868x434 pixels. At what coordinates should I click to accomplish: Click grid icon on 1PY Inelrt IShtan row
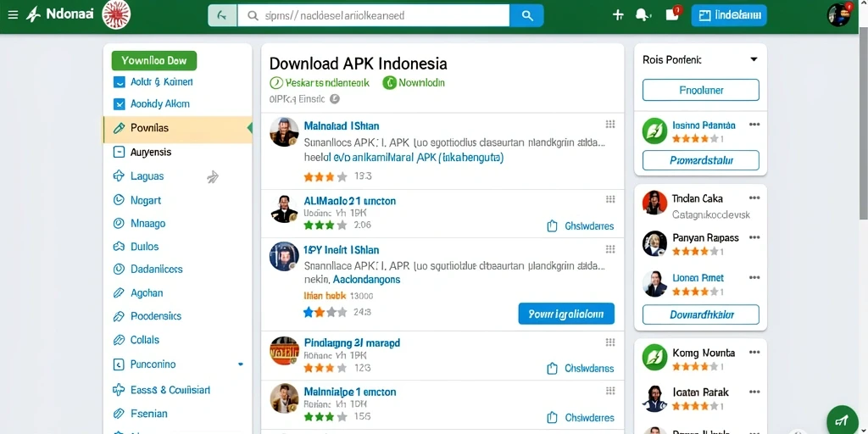[610, 249]
